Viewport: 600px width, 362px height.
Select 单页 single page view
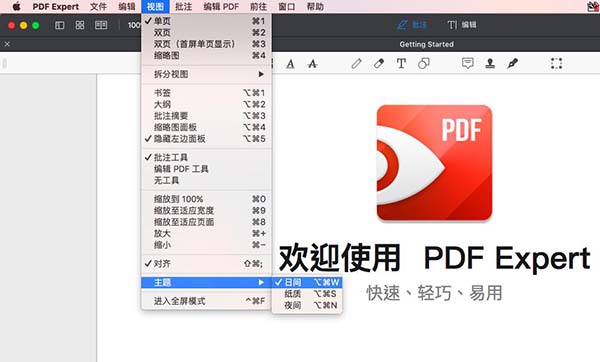pos(206,21)
